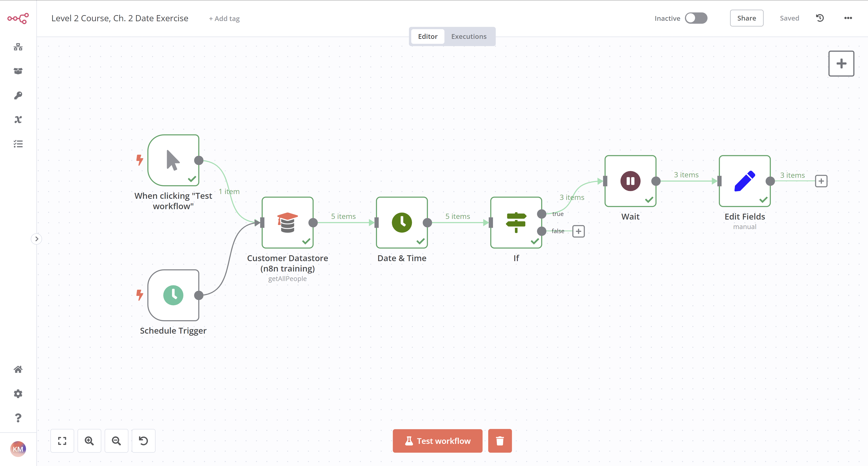The width and height of the screenshot is (868, 466).
Task: Reset the canvas zoom level
Action: click(143, 440)
